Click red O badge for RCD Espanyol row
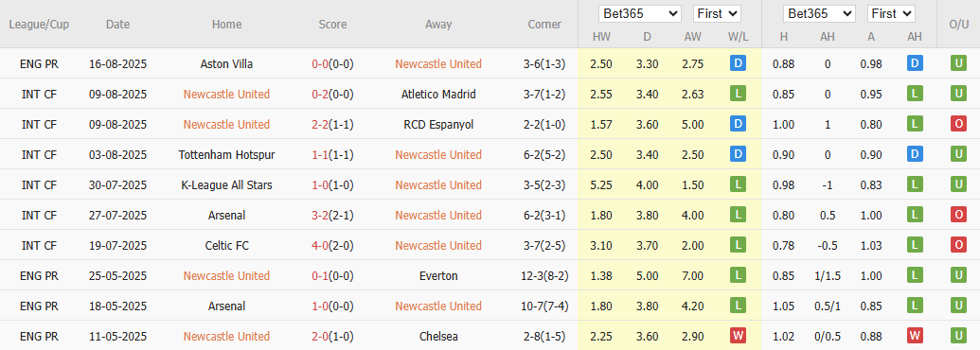 point(958,124)
